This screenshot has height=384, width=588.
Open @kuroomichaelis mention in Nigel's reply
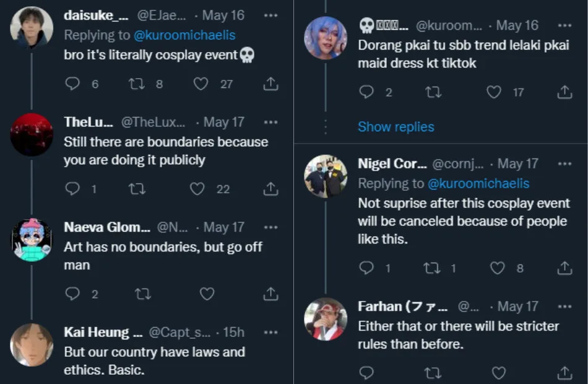pyautogui.click(x=478, y=183)
